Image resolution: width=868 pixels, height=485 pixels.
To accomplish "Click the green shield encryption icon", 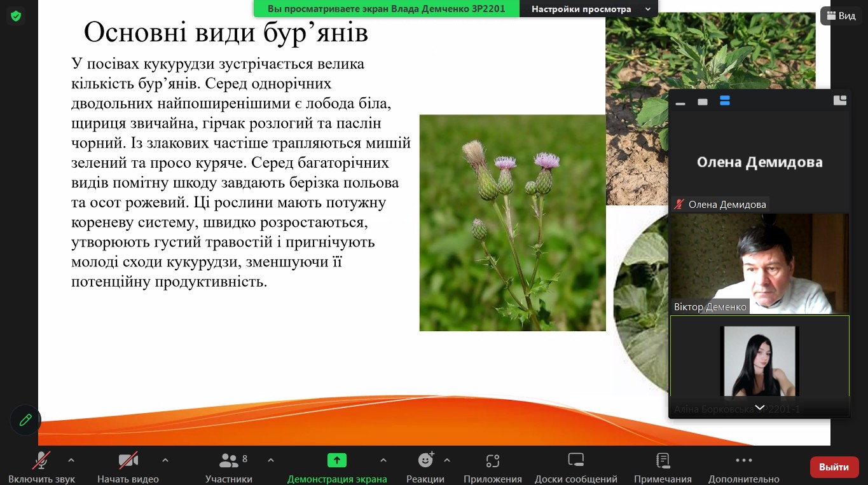I will [x=16, y=16].
